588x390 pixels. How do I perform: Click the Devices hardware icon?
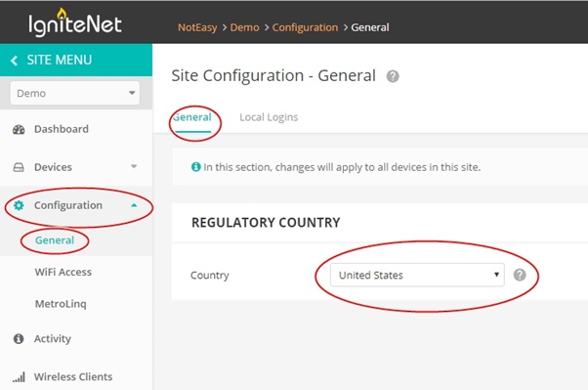(19, 167)
